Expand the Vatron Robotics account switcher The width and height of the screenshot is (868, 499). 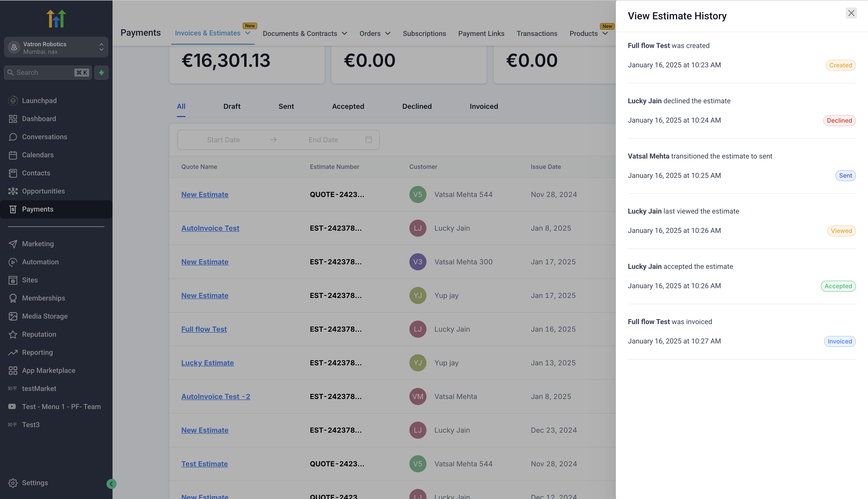pyautogui.click(x=101, y=47)
